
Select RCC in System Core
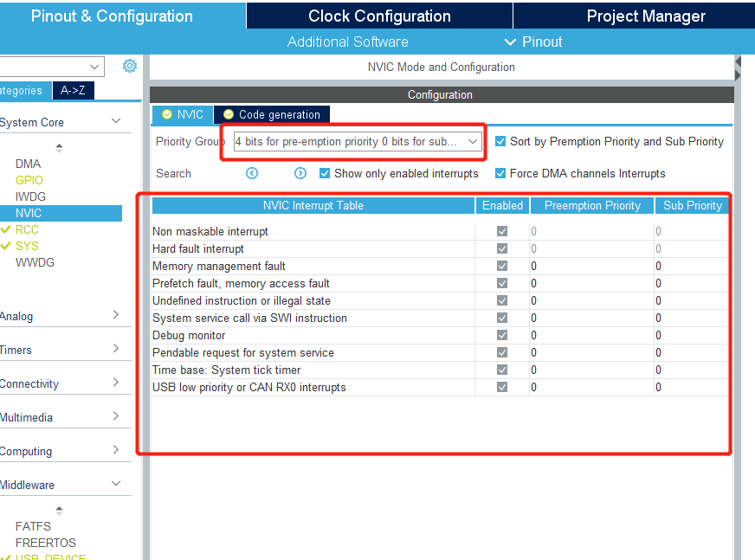tap(27, 229)
